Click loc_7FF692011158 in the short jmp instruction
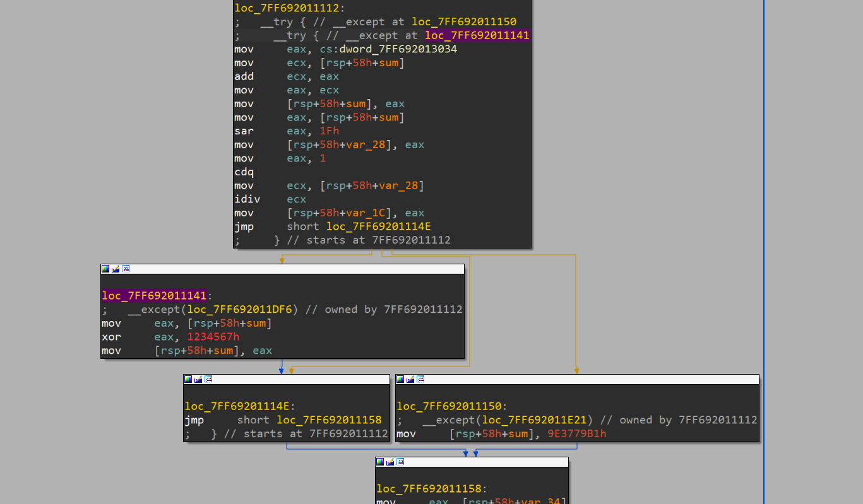Image resolution: width=863 pixels, height=504 pixels. tap(329, 420)
